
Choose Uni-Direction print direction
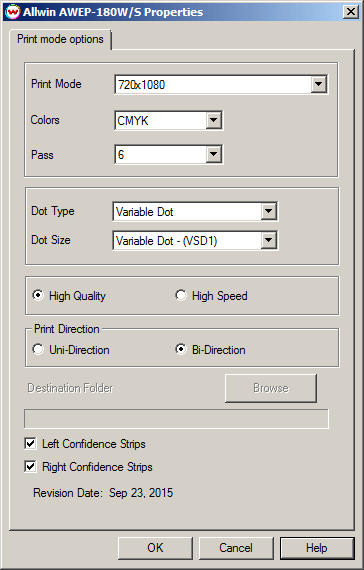(x=37, y=349)
